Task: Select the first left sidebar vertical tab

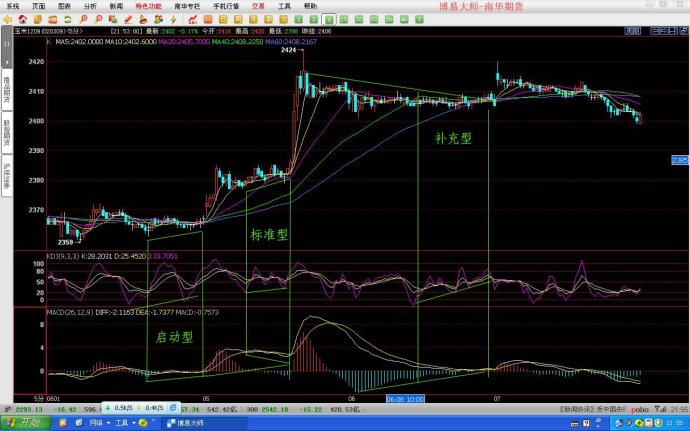Action: click(x=5, y=88)
